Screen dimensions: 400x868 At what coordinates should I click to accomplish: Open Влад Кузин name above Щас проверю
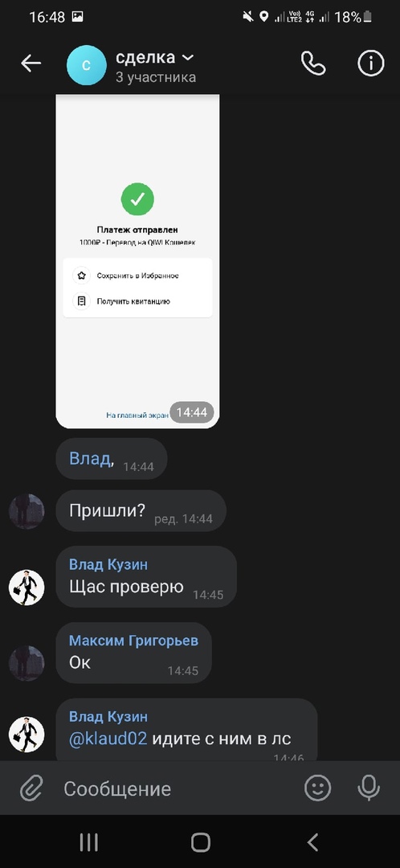(x=108, y=565)
